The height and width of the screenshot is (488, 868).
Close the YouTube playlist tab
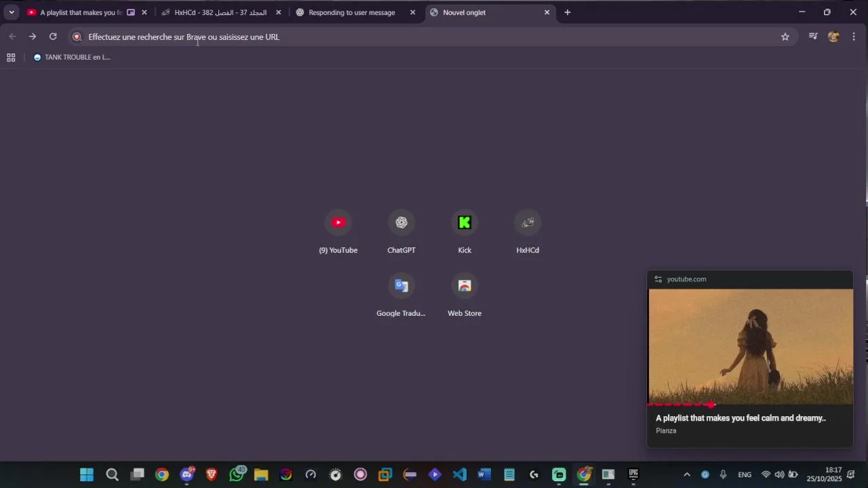(x=144, y=12)
